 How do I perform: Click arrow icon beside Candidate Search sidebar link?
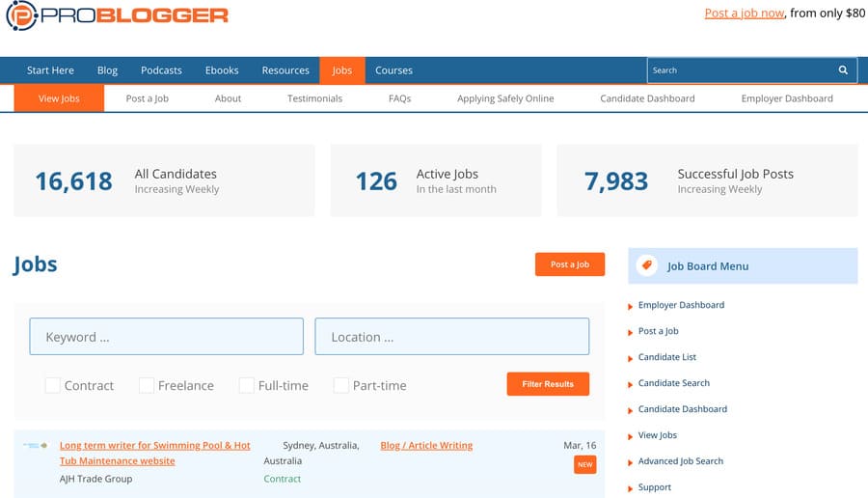(x=631, y=384)
